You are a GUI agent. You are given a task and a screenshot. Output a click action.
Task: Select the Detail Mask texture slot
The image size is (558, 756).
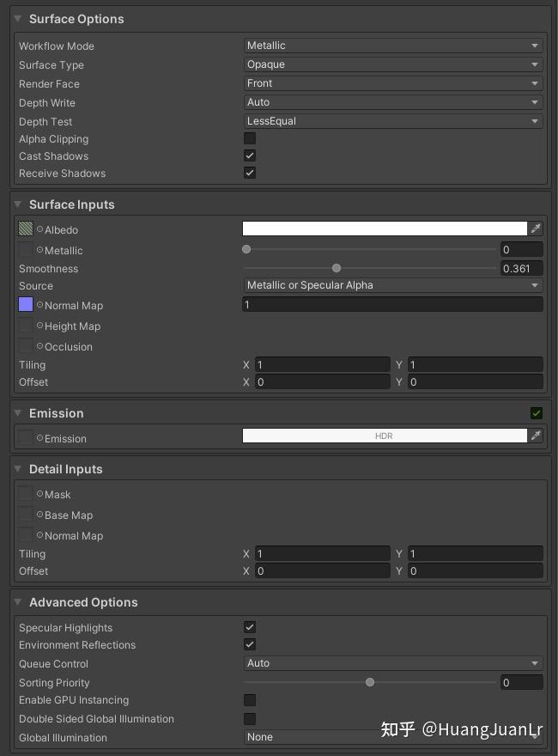[x=27, y=494]
